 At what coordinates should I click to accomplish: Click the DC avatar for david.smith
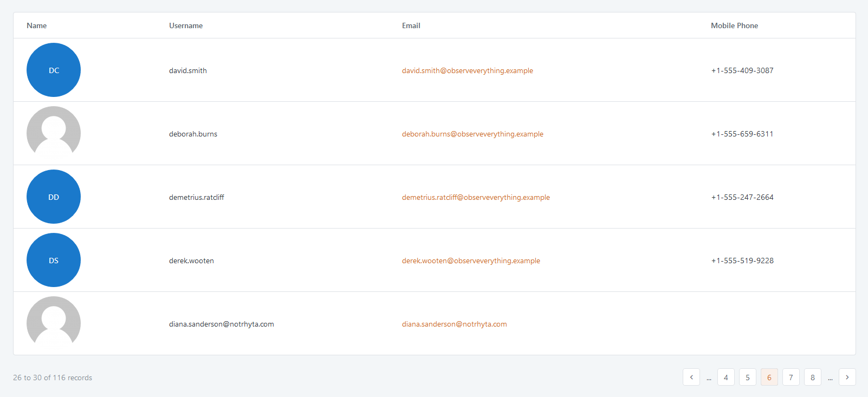54,70
